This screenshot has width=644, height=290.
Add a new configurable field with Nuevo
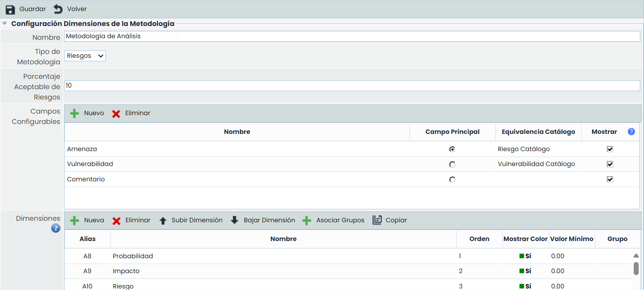pos(75,113)
